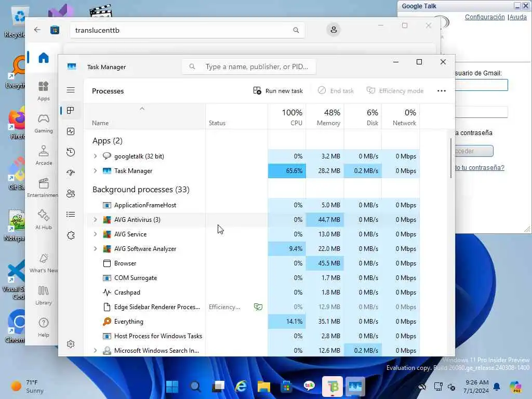Expand the Task Manager process row
Viewport: 532px width, 399px height.
click(x=96, y=170)
